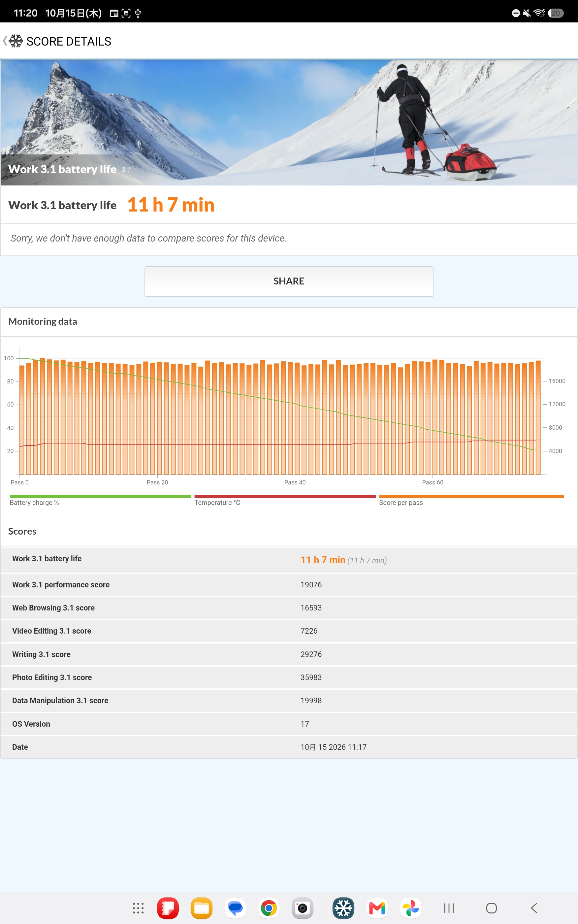Tap the home navigation button
Screen dimensions: 578x924
(x=491, y=908)
